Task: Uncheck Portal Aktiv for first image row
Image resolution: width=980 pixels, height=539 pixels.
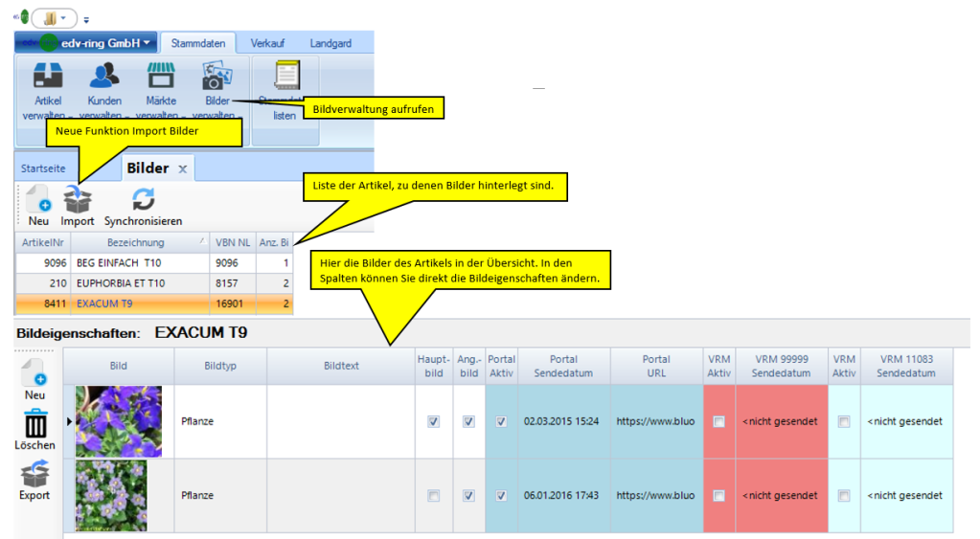Action: pyautogui.click(x=501, y=421)
